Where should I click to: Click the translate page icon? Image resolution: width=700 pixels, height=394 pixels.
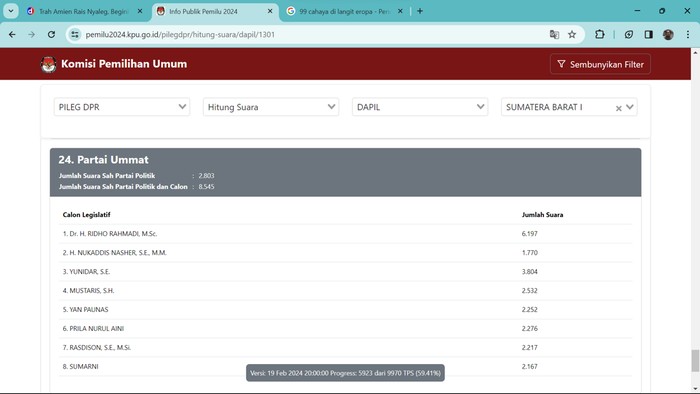(x=554, y=34)
